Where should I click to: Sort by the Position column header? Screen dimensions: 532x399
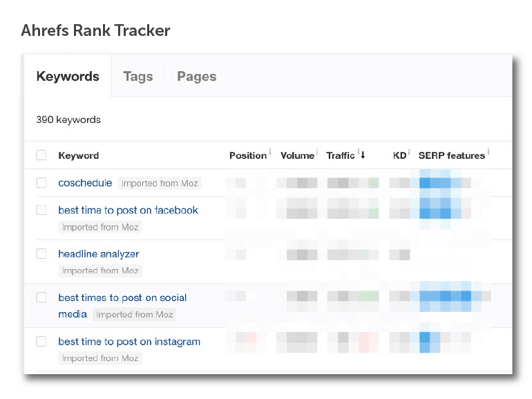(x=248, y=155)
